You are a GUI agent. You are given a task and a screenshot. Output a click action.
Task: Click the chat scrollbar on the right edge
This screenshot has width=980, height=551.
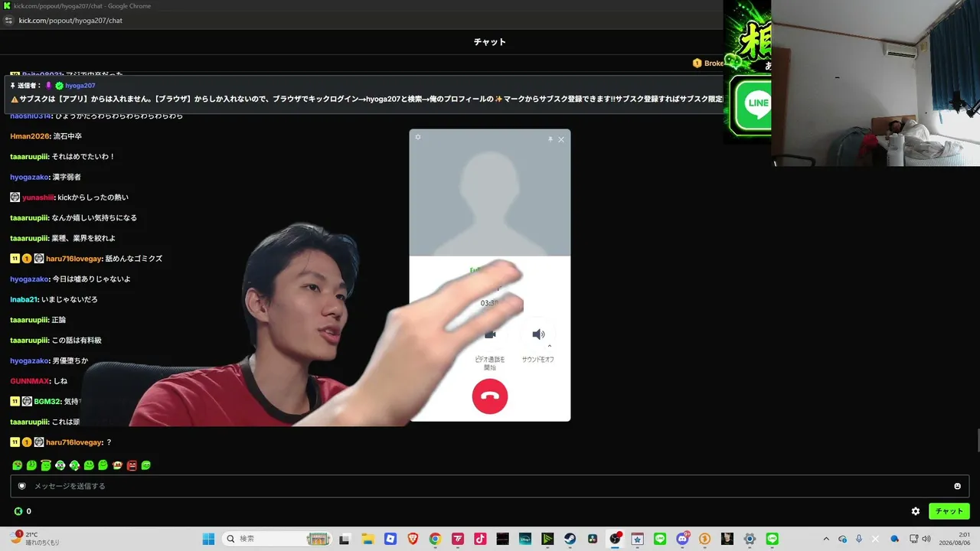point(977,442)
